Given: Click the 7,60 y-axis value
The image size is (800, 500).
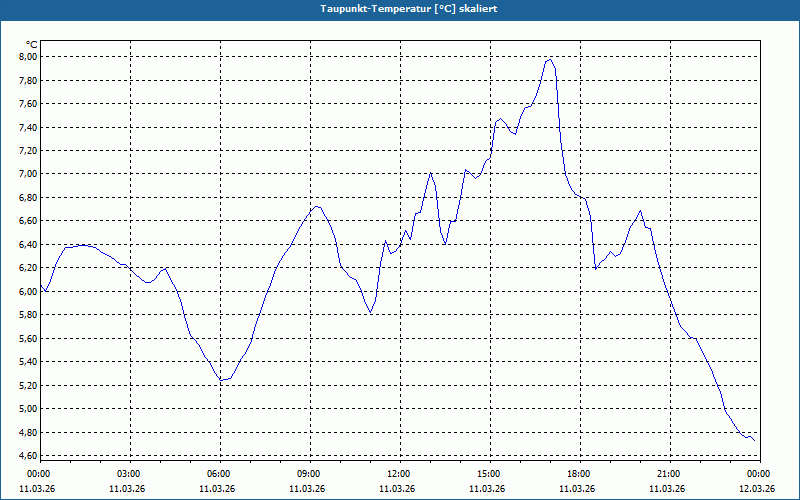Looking at the screenshot, I should coord(29,104).
